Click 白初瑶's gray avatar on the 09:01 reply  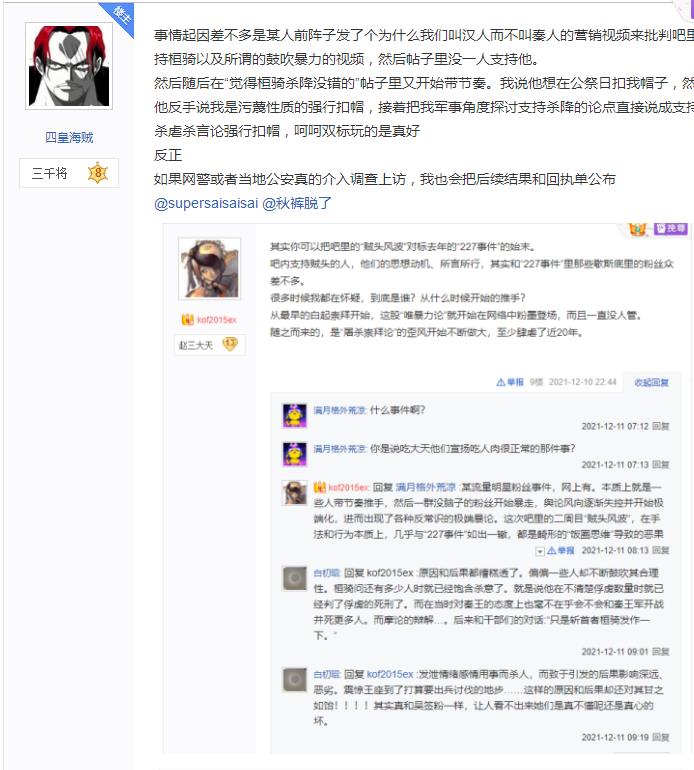coord(295,578)
